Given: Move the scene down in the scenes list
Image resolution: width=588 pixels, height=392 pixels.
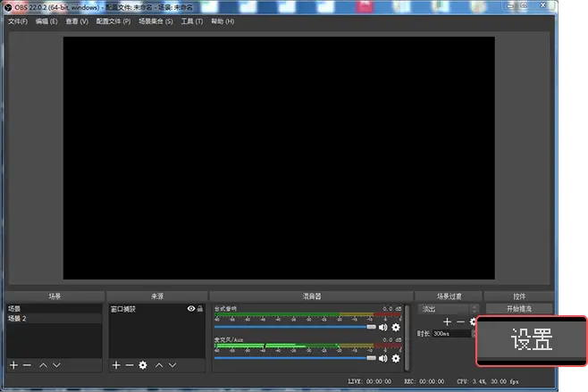Looking at the screenshot, I should click(56, 365).
